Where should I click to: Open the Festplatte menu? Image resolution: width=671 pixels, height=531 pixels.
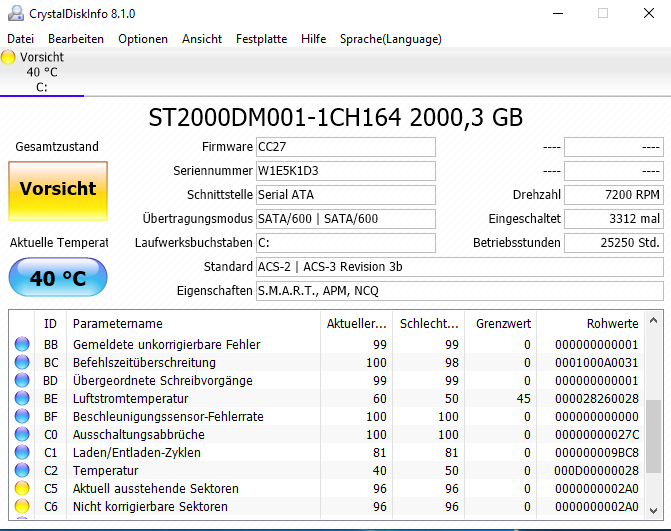(261, 39)
